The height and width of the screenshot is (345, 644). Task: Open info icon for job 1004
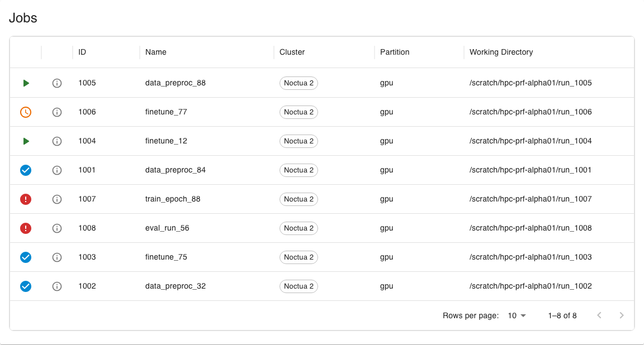coord(57,141)
